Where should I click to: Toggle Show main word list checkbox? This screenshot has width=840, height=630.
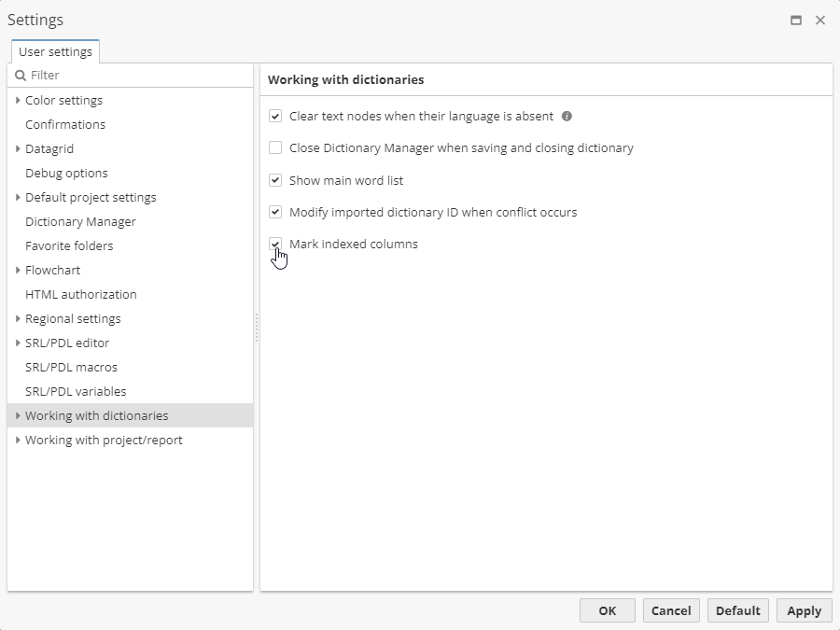(275, 180)
